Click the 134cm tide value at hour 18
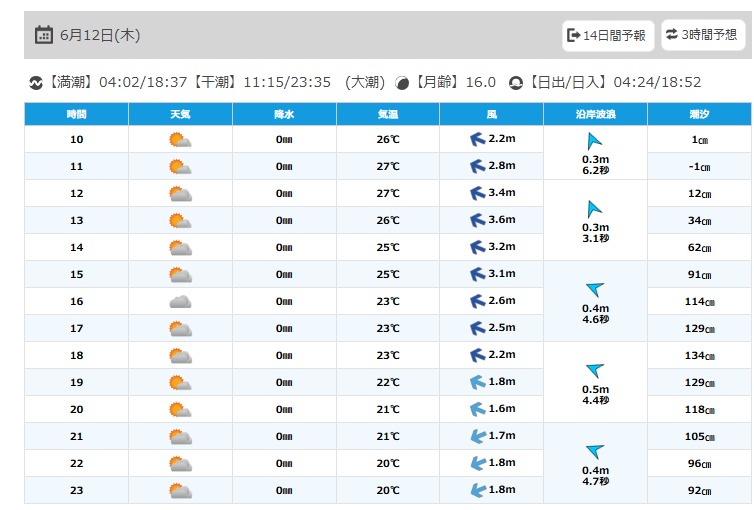This screenshot has width=754, height=510. click(x=700, y=356)
